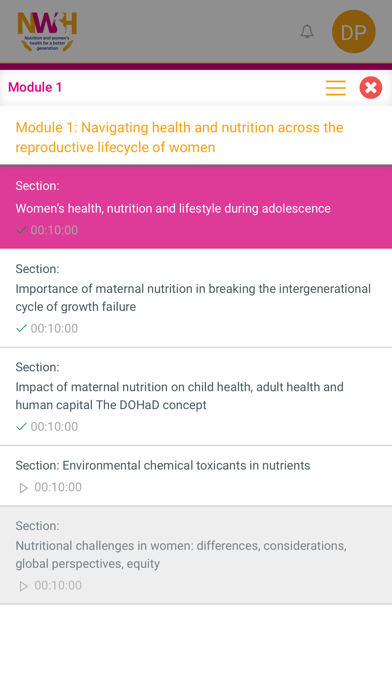This screenshot has height=696, width=392.
Task: Open the notifications bell
Action: click(307, 32)
